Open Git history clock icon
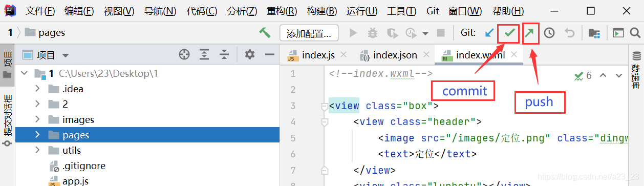 (x=549, y=33)
